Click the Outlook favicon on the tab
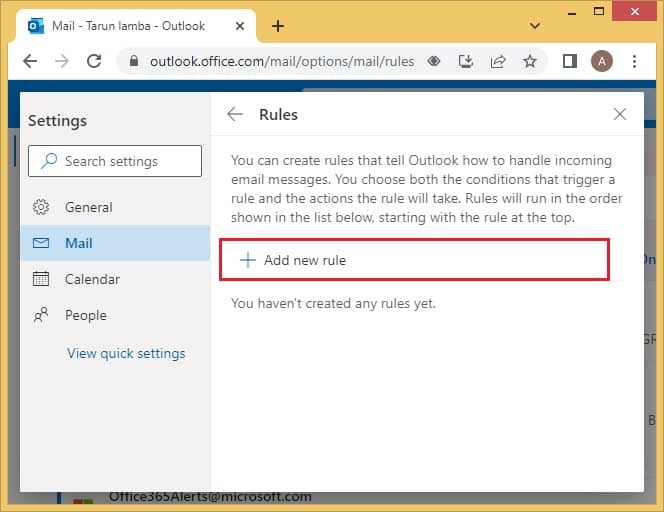The width and height of the screenshot is (664, 512). pos(36,26)
